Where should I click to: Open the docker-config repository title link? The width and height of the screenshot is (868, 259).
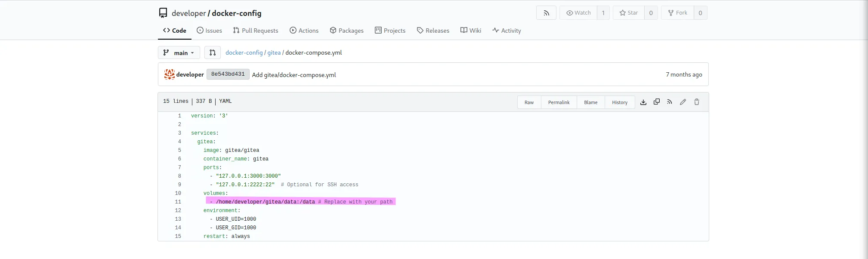(237, 13)
